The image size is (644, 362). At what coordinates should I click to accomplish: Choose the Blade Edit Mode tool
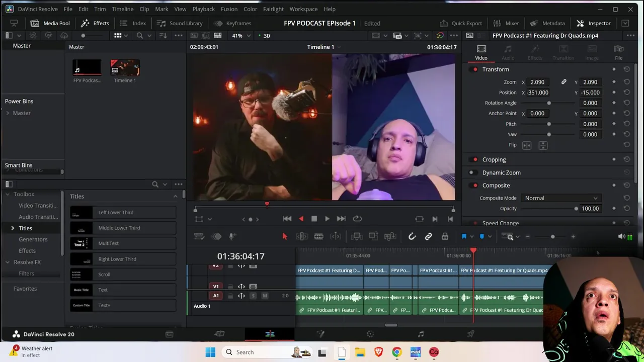[x=318, y=236]
